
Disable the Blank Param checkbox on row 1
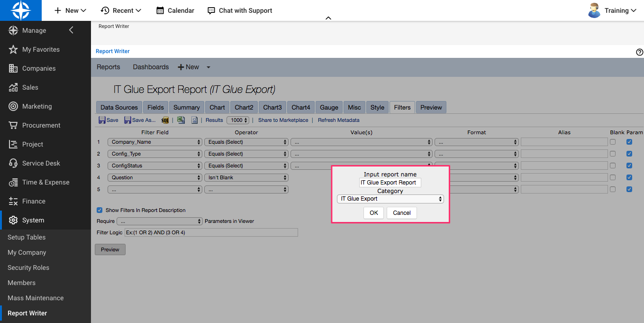pyautogui.click(x=629, y=141)
